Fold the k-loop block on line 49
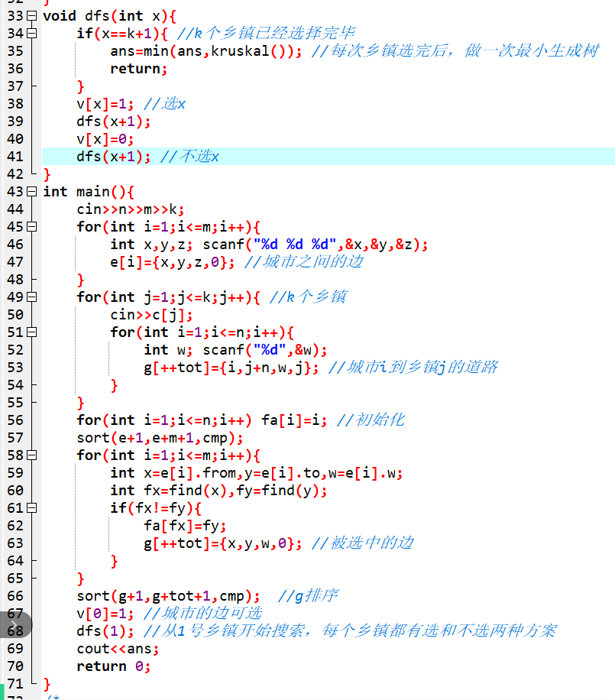This screenshot has height=700, width=615. click(x=31, y=297)
